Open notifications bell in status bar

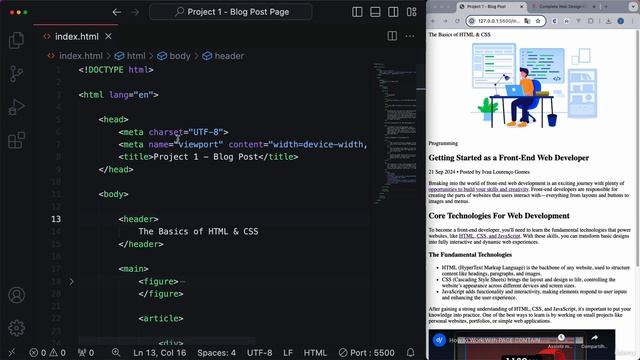pos(411,352)
